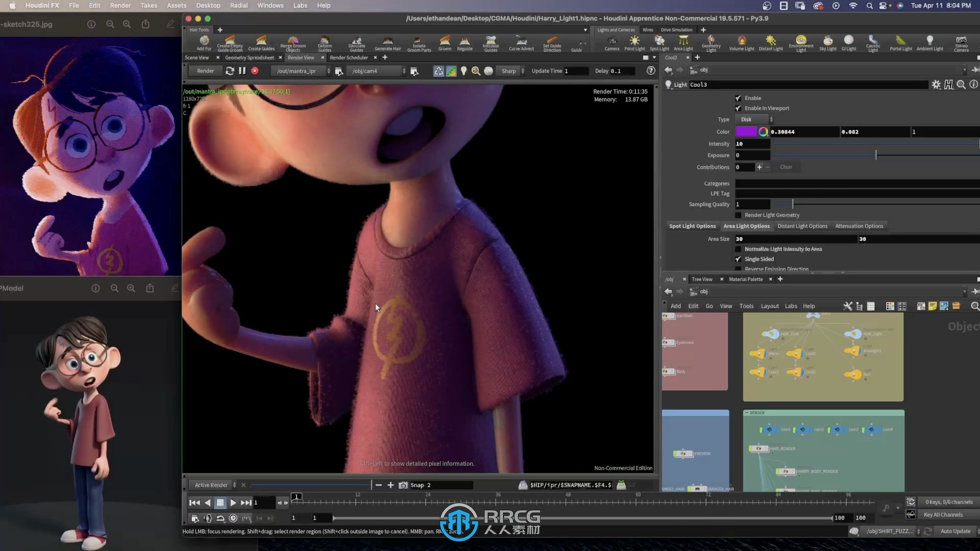
Task: Stop the render with red X
Action: click(255, 71)
